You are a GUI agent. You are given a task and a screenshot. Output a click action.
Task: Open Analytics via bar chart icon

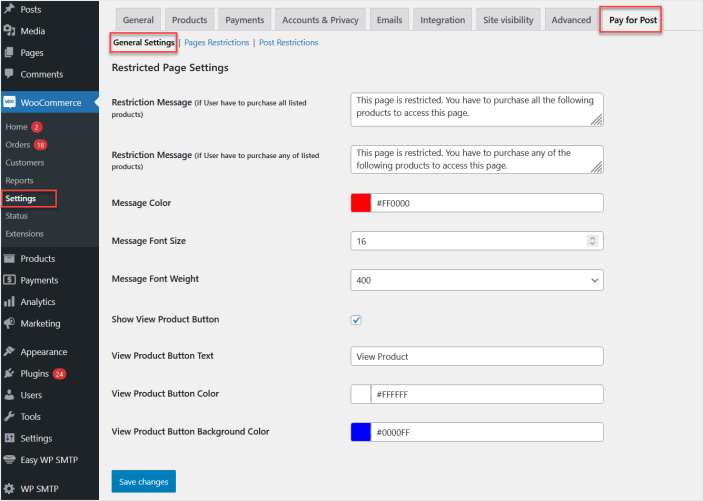9,302
